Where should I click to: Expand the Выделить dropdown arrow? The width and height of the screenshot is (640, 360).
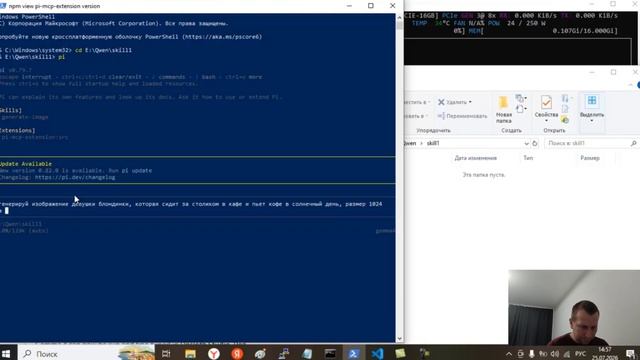[x=591, y=121]
